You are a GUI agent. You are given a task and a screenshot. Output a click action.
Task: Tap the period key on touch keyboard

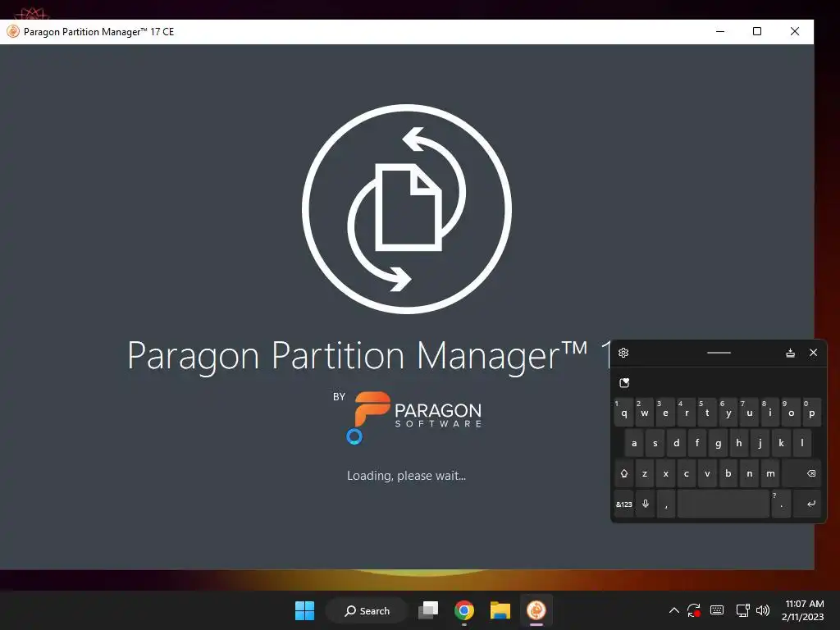[x=781, y=504]
